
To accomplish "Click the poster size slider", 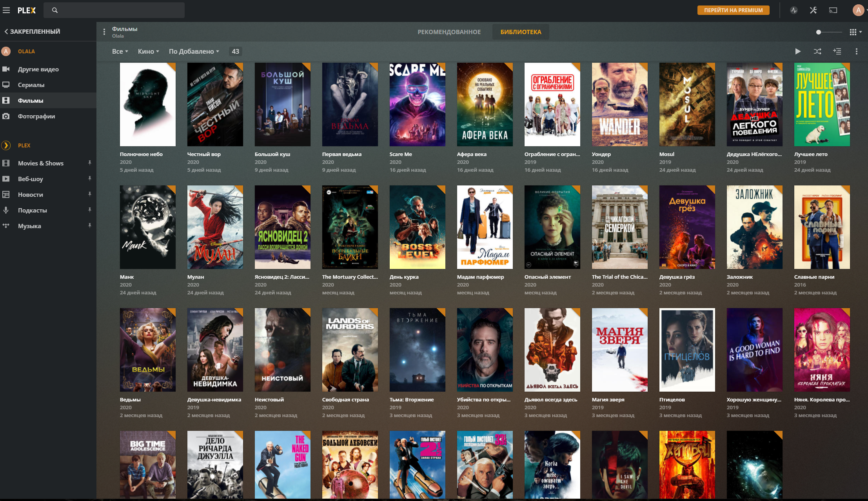I will [829, 32].
